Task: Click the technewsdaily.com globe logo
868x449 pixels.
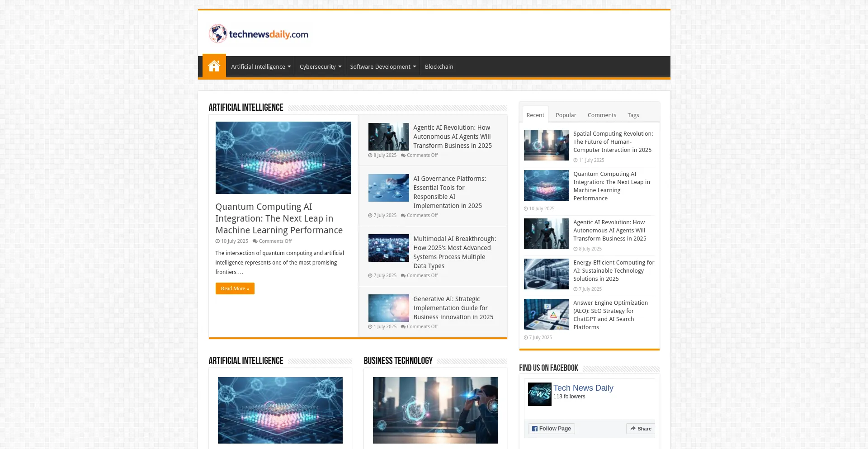Action: pyautogui.click(x=258, y=34)
